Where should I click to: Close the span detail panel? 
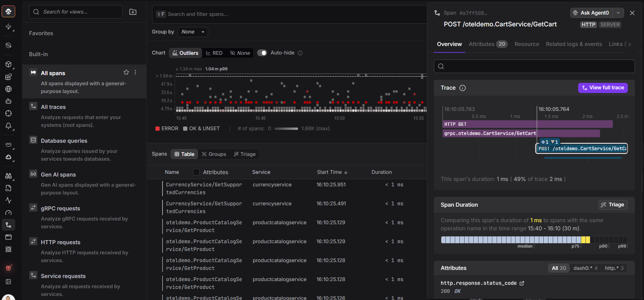(x=632, y=13)
